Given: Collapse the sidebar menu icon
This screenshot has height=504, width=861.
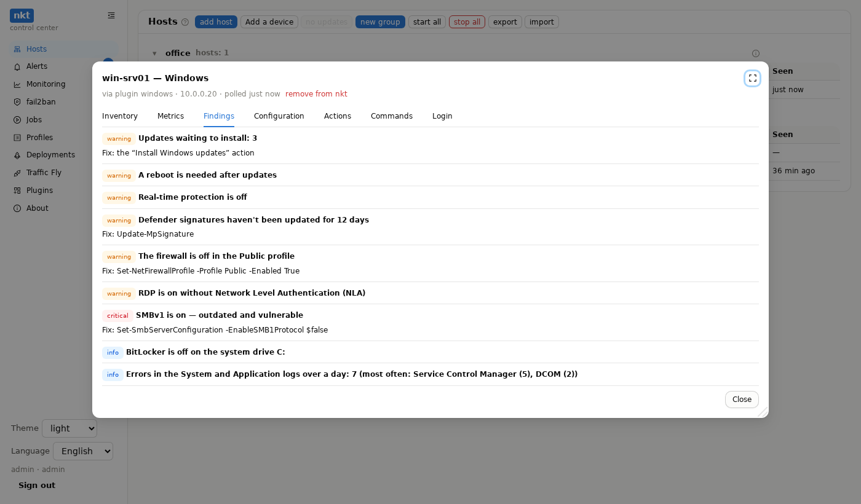Looking at the screenshot, I should (111, 15).
